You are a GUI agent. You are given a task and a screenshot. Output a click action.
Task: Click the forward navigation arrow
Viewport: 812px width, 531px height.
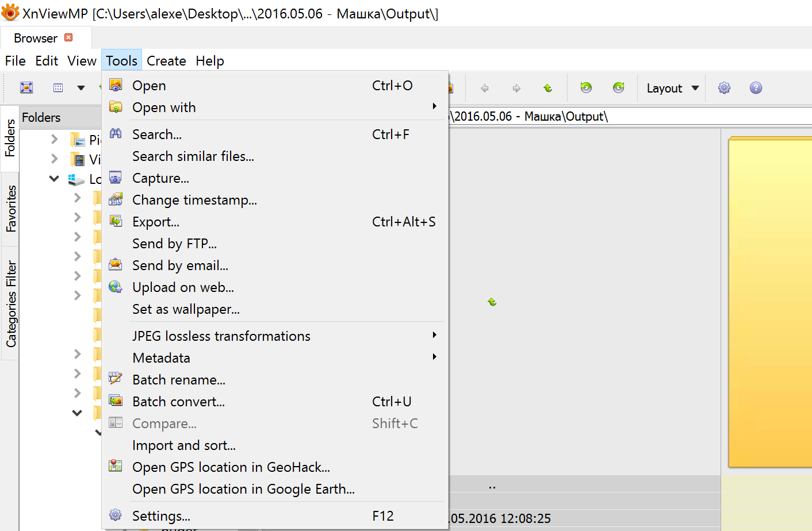(516, 88)
